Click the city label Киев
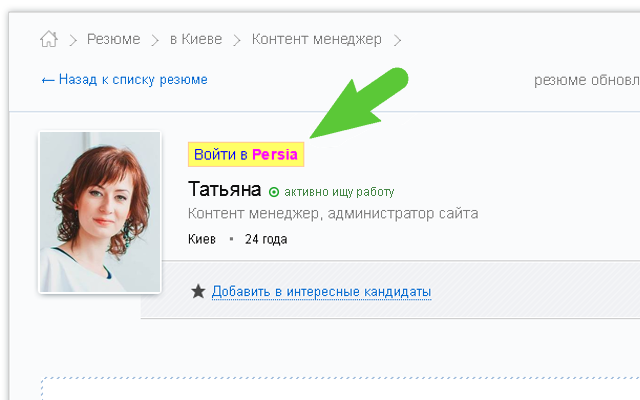The image size is (640, 400). coord(202,239)
